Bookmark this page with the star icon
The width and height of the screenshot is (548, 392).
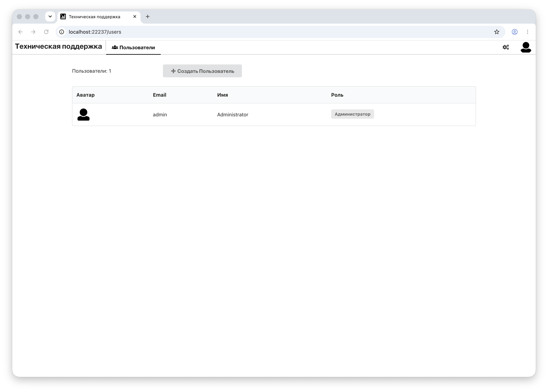click(496, 32)
